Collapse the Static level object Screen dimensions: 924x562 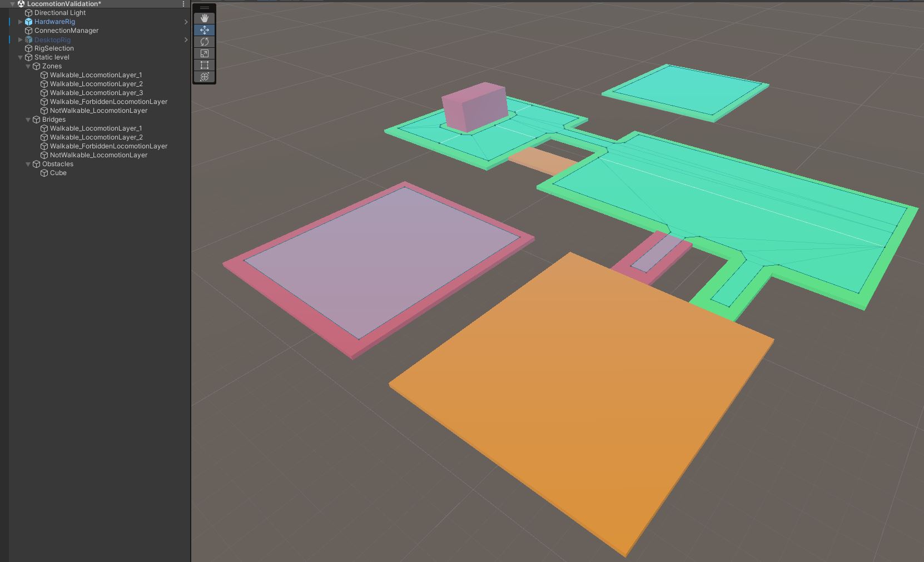click(x=21, y=57)
